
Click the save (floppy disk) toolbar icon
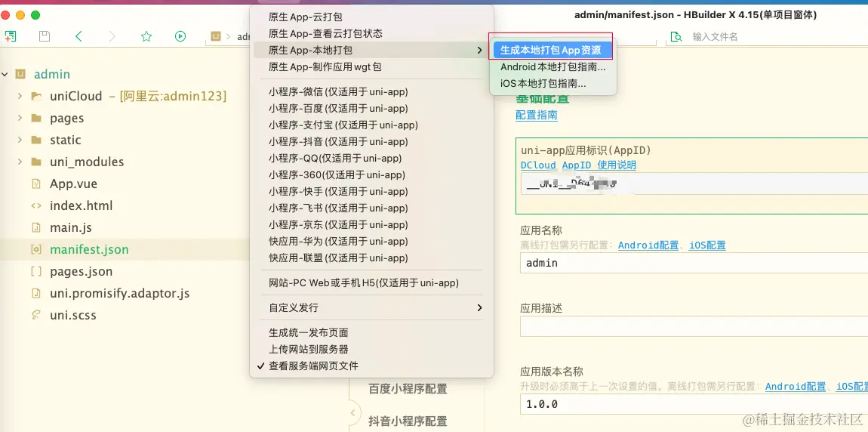pyautogui.click(x=45, y=36)
